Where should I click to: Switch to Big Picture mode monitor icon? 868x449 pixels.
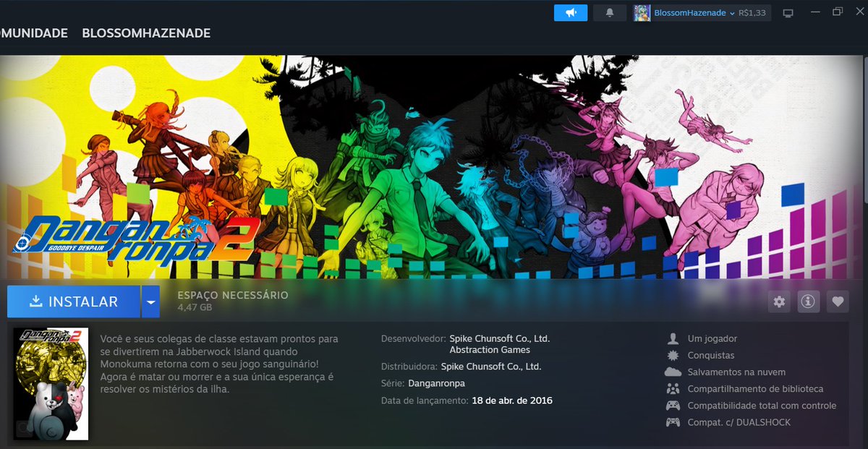click(x=788, y=13)
